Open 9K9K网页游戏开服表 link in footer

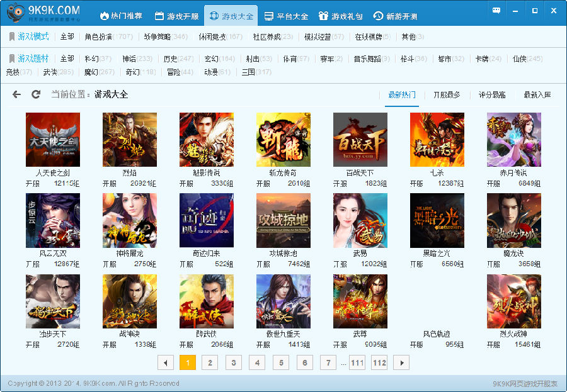tap(525, 384)
